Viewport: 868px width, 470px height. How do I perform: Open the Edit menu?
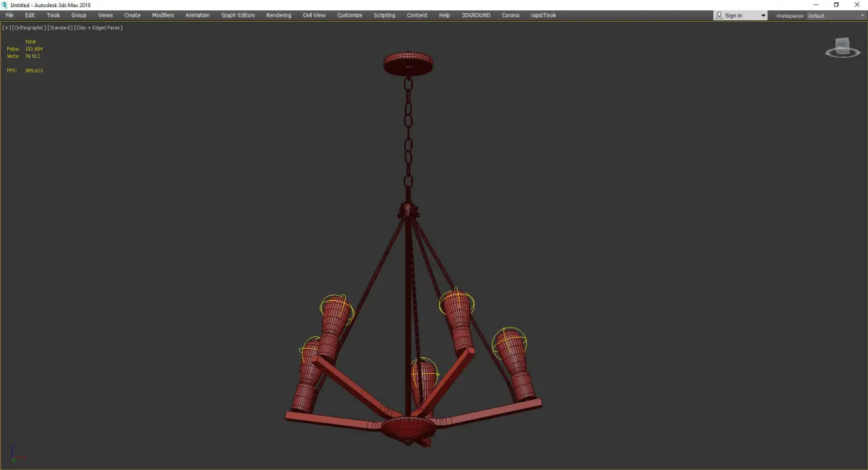point(30,15)
